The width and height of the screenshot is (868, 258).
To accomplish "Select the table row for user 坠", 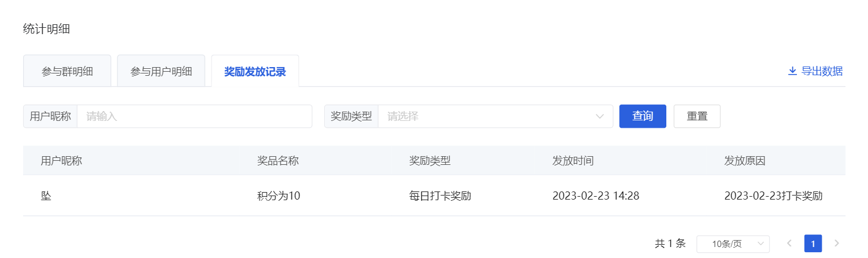I will tap(434, 196).
